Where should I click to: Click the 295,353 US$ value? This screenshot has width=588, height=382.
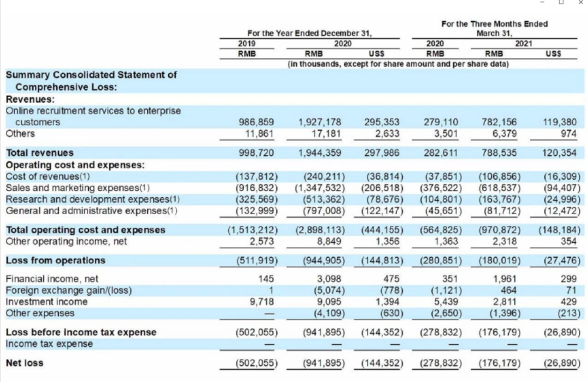point(382,122)
